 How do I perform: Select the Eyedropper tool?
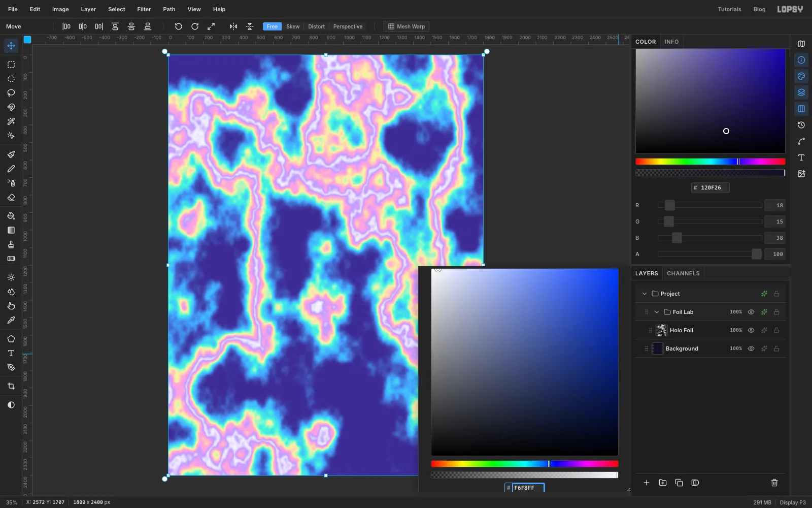pos(11,320)
